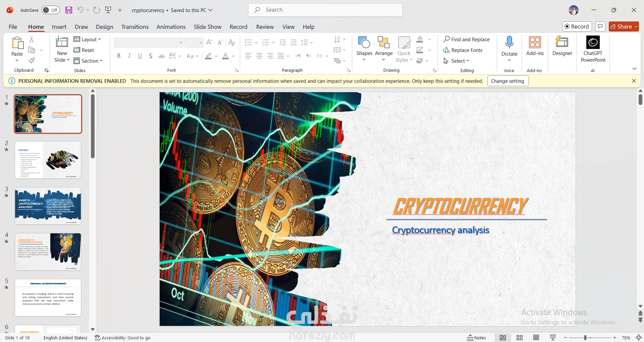Viewport: 644px width, 342px height.
Task: Open Quick Styles dropdown
Action: click(x=404, y=49)
